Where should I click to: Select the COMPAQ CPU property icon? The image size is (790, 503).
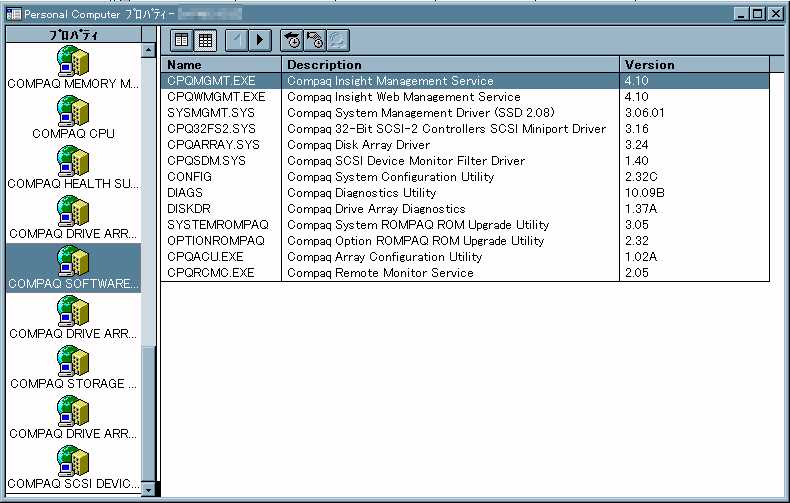[73, 117]
